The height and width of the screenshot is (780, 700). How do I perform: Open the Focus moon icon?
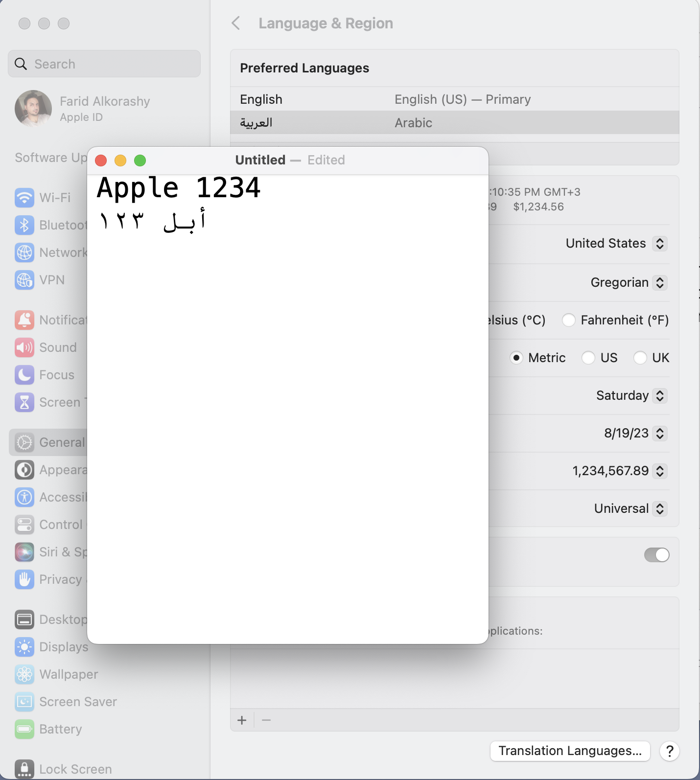coord(24,375)
